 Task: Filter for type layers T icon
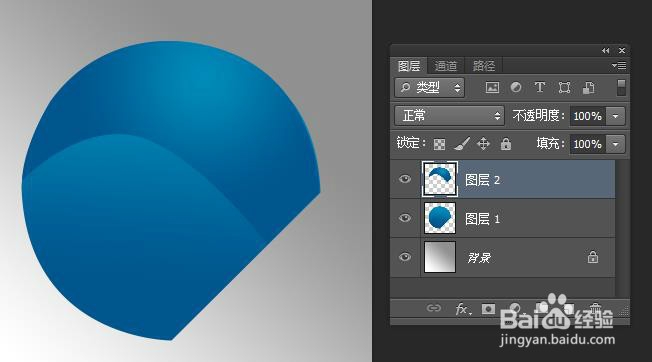click(x=540, y=88)
